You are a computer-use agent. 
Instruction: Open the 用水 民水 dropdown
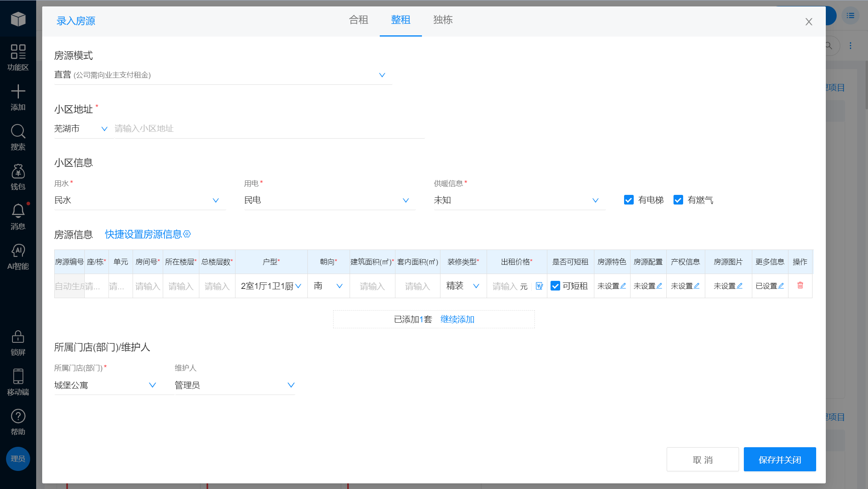pos(140,200)
